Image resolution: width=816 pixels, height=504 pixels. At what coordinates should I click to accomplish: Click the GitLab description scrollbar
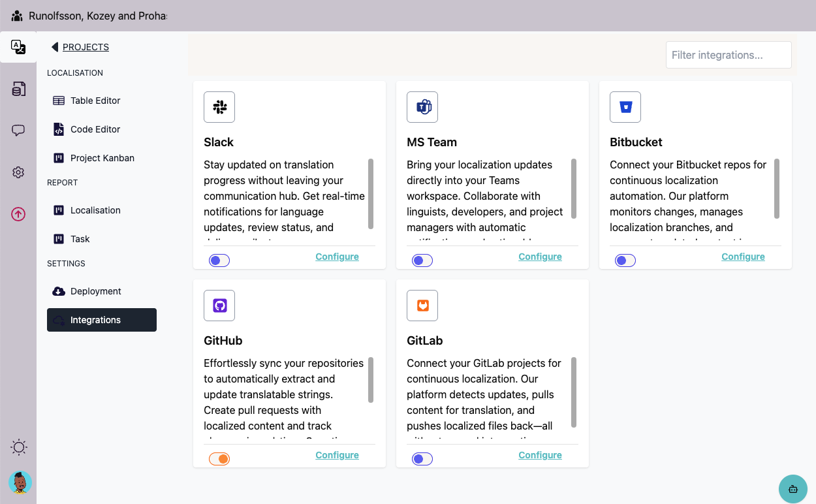click(x=574, y=392)
